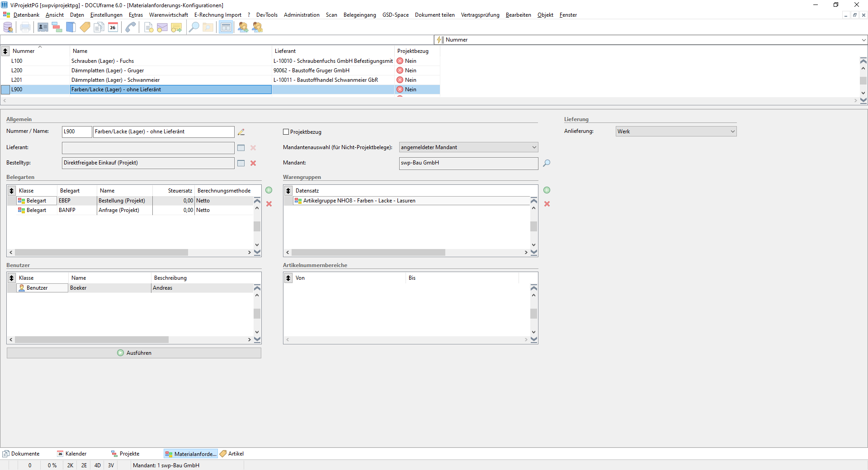Open Lieferant selection table icon
Image resolution: width=868 pixels, height=470 pixels.
[241, 148]
